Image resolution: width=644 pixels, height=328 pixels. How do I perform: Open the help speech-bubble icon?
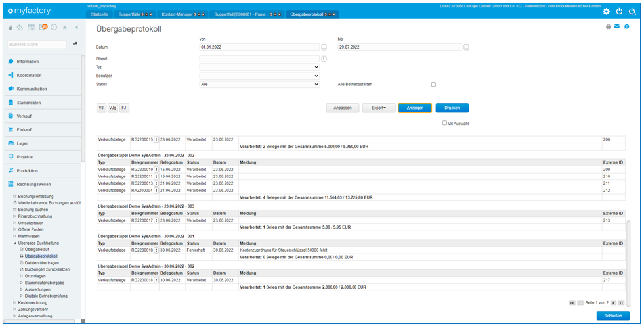coord(626,27)
